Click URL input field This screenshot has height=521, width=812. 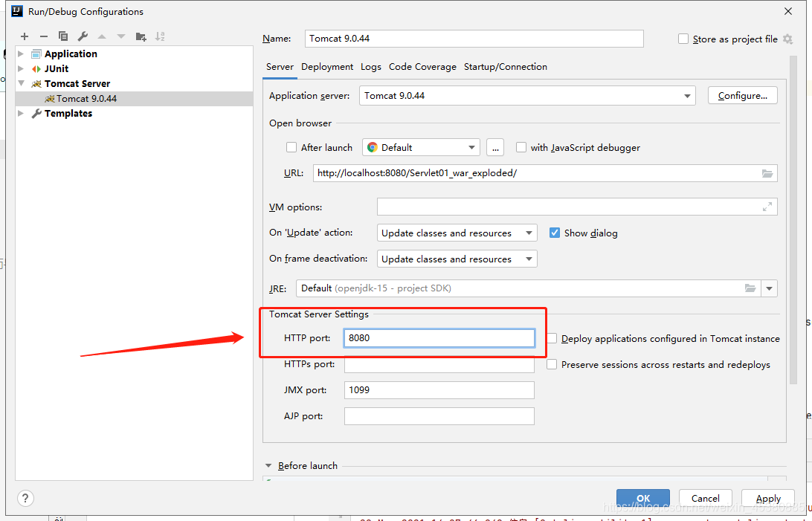point(545,173)
